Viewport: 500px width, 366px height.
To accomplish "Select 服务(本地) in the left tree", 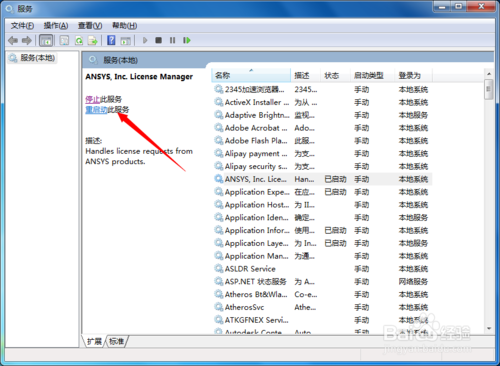I will (32, 58).
